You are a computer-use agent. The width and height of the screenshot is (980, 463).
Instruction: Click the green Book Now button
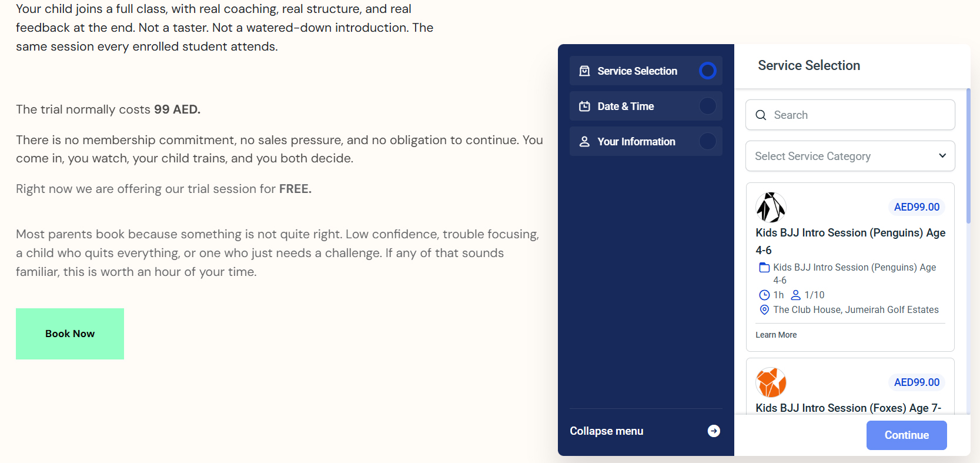click(70, 334)
